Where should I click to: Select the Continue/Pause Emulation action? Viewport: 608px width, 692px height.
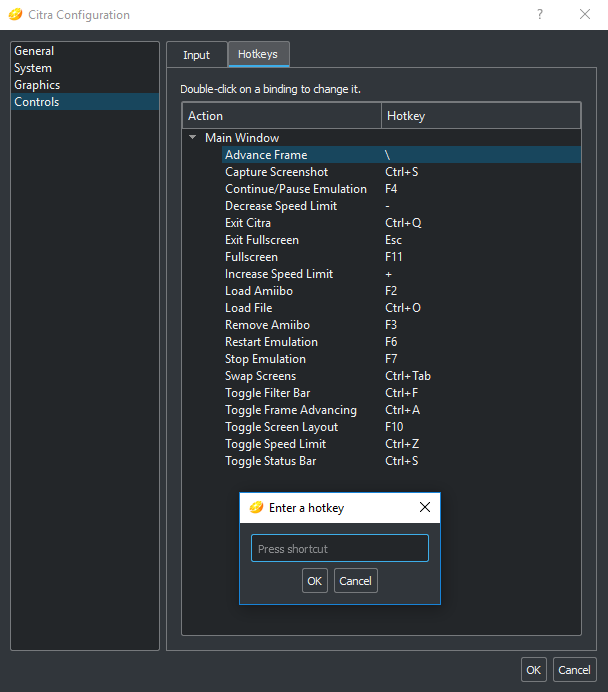[296, 189]
